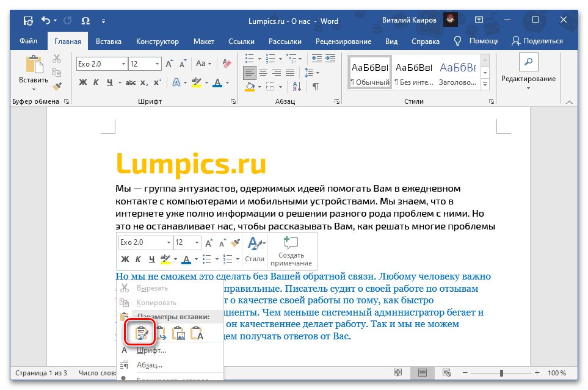Open the font name dropdown in the ribbon
588x390 pixels.
point(123,63)
